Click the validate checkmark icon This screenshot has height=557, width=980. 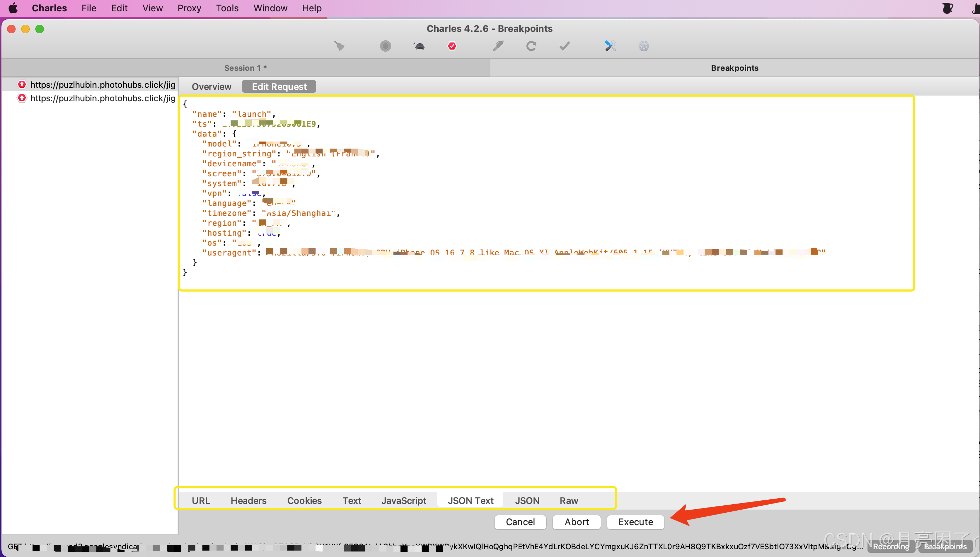pyautogui.click(x=564, y=46)
